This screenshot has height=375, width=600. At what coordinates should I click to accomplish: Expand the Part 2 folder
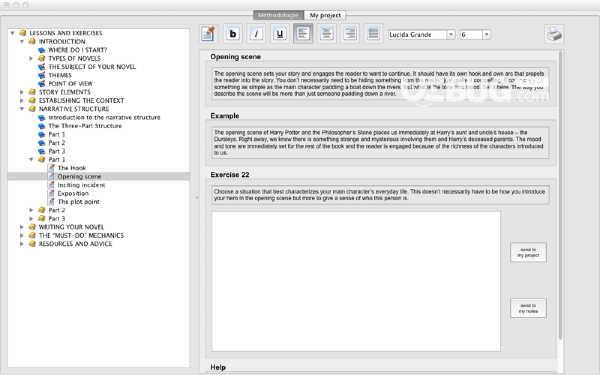[31, 210]
